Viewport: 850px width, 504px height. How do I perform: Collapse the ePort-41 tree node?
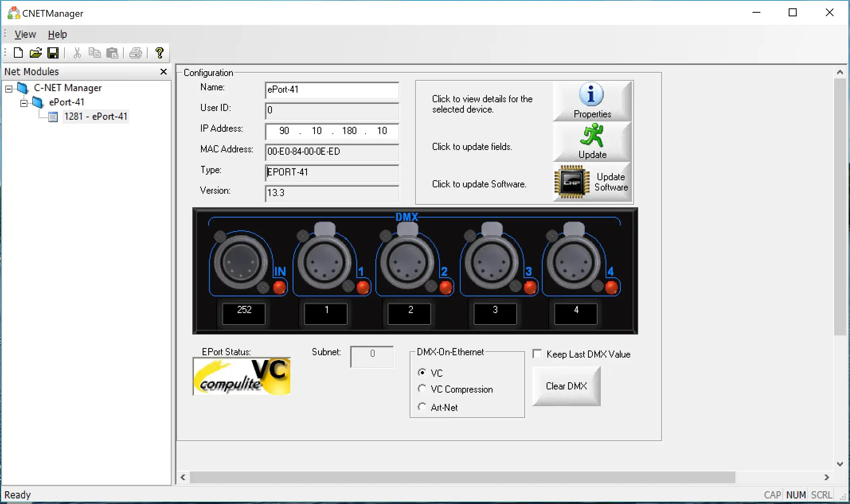(x=24, y=103)
